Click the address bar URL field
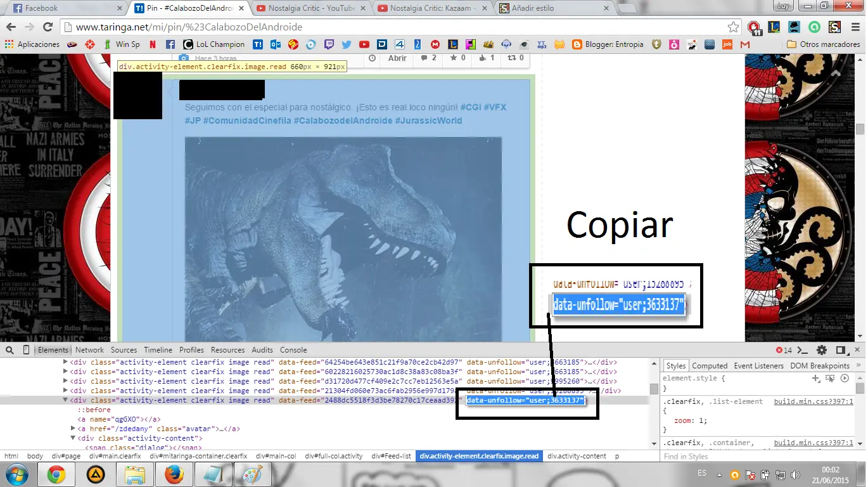868x487 pixels. 399,27
